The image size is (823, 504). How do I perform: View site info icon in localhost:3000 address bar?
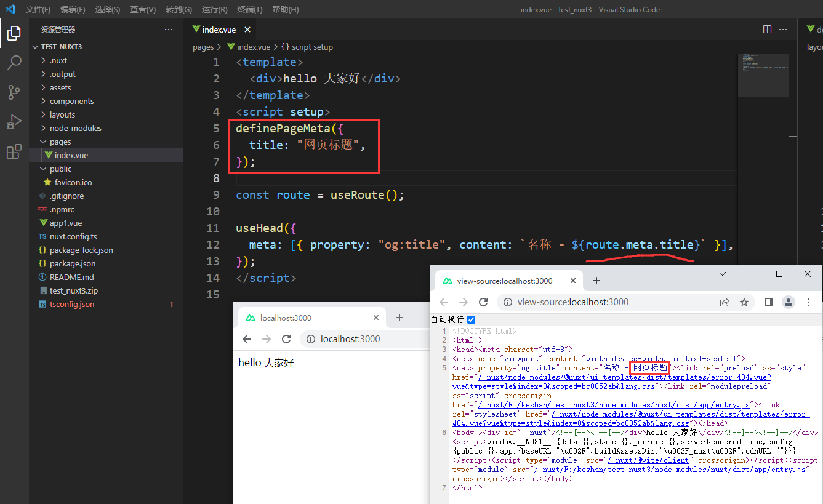[x=311, y=339]
